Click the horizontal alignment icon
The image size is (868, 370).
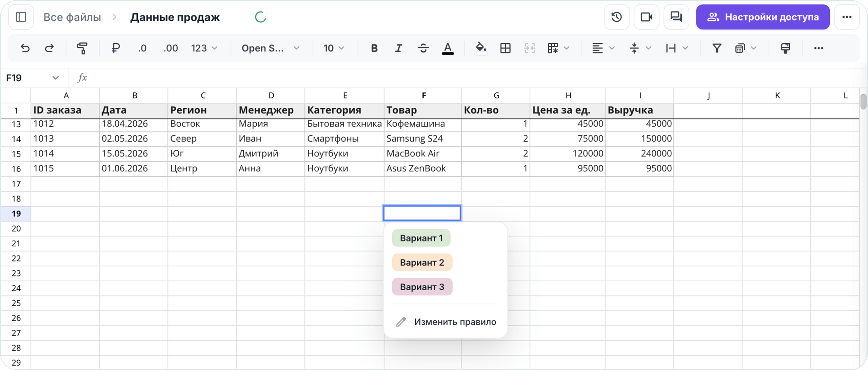pos(597,48)
